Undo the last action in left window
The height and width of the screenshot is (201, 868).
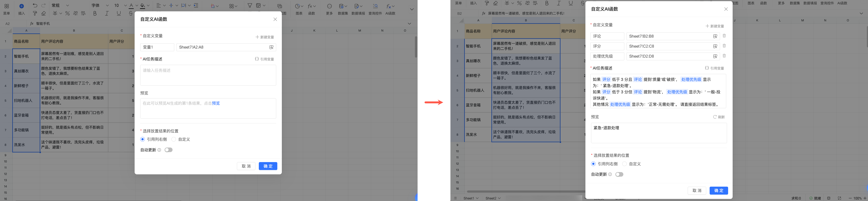click(x=35, y=6)
